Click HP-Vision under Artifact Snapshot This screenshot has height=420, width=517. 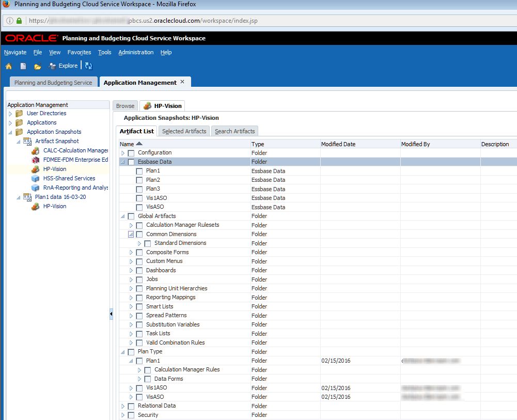pos(55,169)
